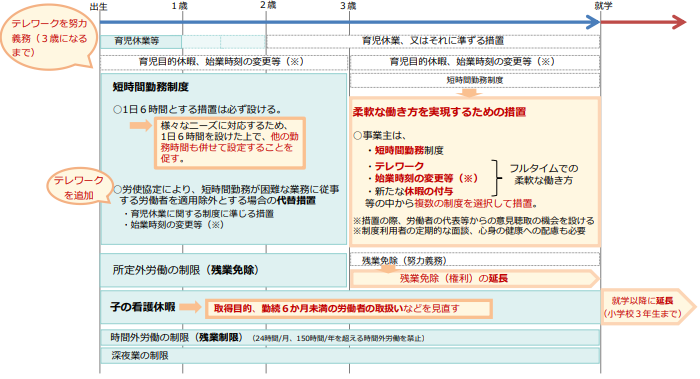Viewport: 700px width, 379px height.
Task: Click the 所定外労働の制限（残業免除） box
Action: point(223,270)
